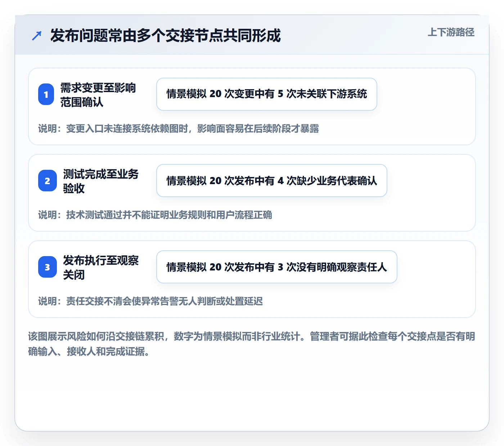Select the heading 发布执行至观察关闭

pos(101,267)
